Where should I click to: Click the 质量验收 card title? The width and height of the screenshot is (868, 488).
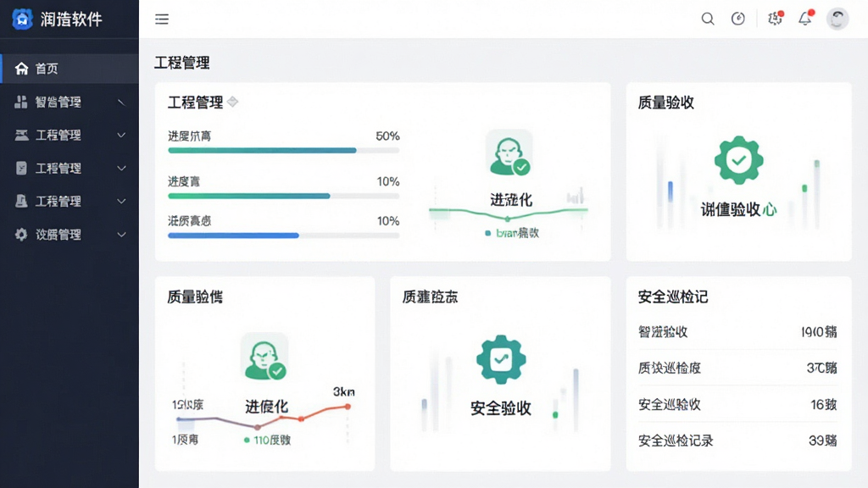(x=666, y=103)
